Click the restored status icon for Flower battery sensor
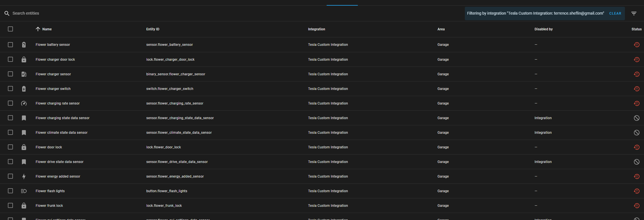This screenshot has width=644, height=220. coord(637,45)
